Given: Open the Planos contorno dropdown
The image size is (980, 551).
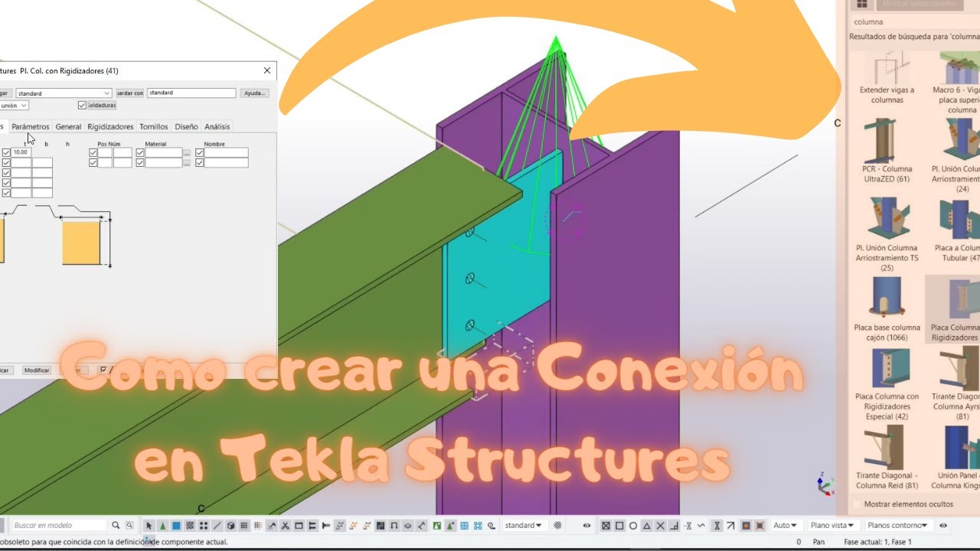Looking at the screenshot, I should click(x=900, y=525).
